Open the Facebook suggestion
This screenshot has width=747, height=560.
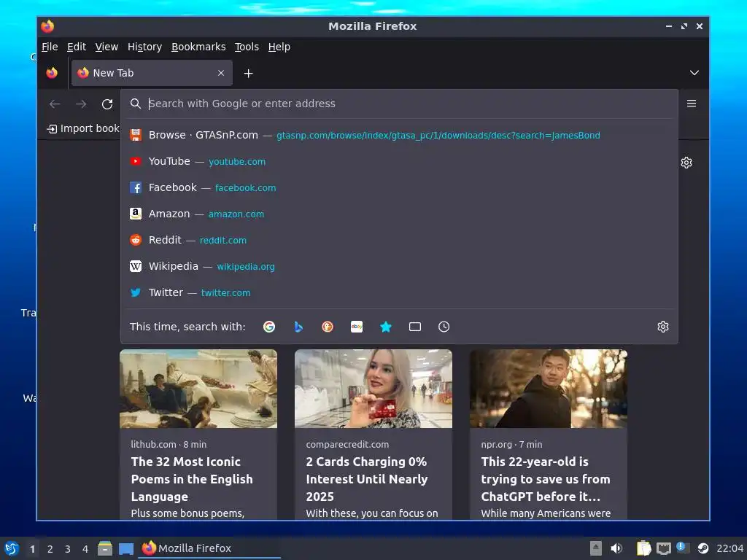(x=399, y=187)
